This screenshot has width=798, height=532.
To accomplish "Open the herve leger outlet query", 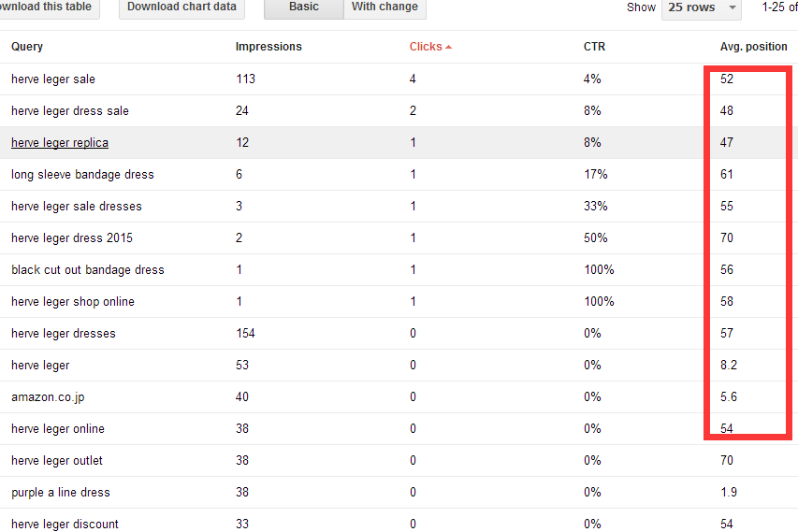I will [57, 461].
